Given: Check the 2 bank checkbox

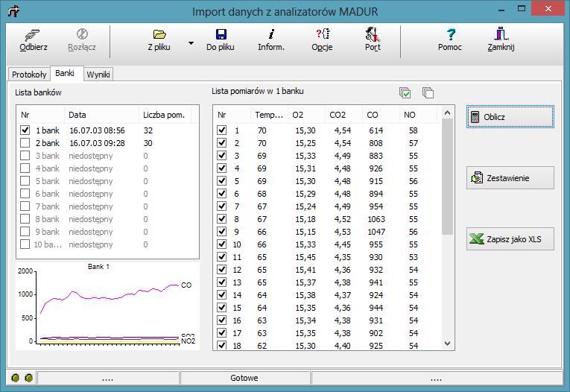Looking at the screenshot, I should 25,143.
